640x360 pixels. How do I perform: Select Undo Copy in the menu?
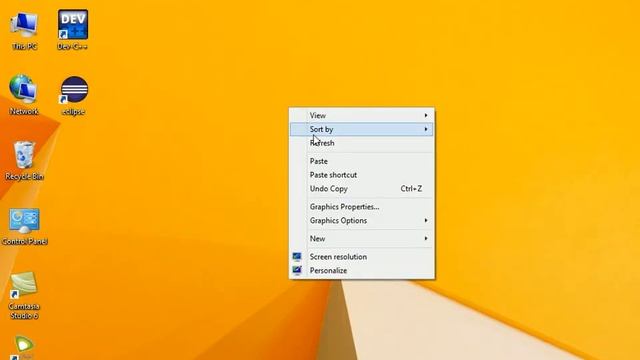tap(362, 189)
